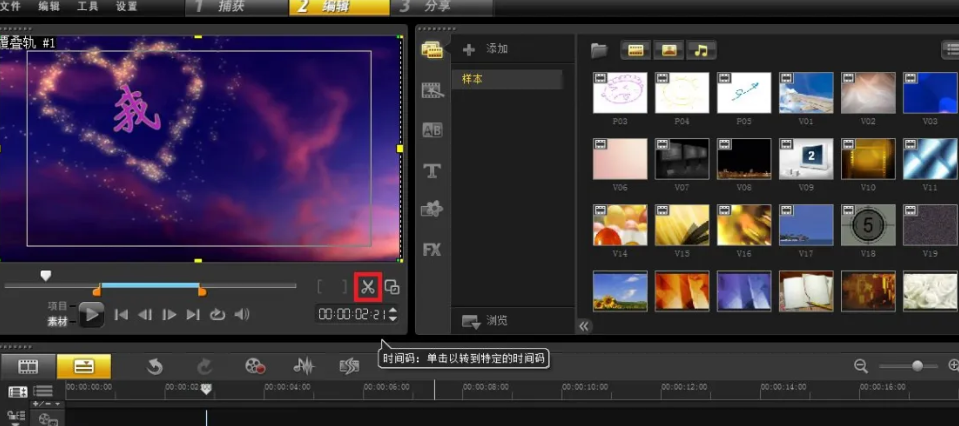Image resolution: width=959 pixels, height=426 pixels.
Task: Jump to the start of clip
Action: (x=121, y=315)
